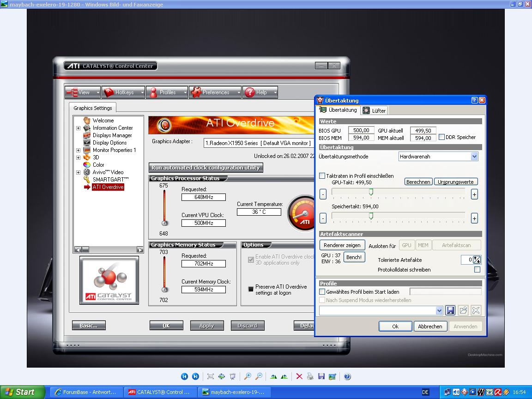532x399 pixels.
Task: Click the Graphics Adapter Radeon X1950 field
Action: click(259, 143)
